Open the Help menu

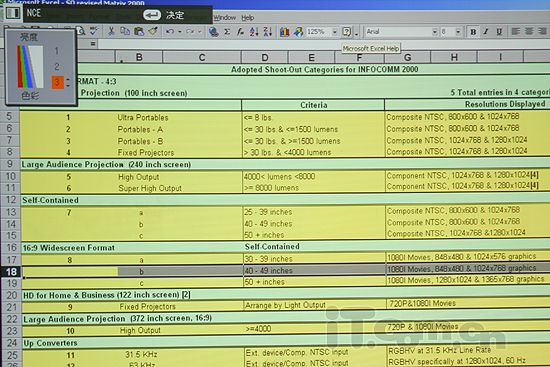tap(248, 18)
